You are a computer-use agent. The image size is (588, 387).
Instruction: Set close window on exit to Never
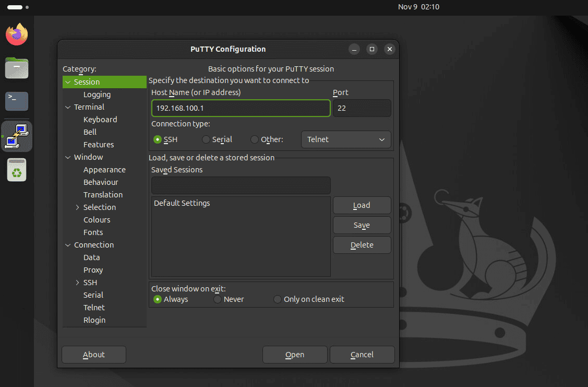click(x=217, y=299)
